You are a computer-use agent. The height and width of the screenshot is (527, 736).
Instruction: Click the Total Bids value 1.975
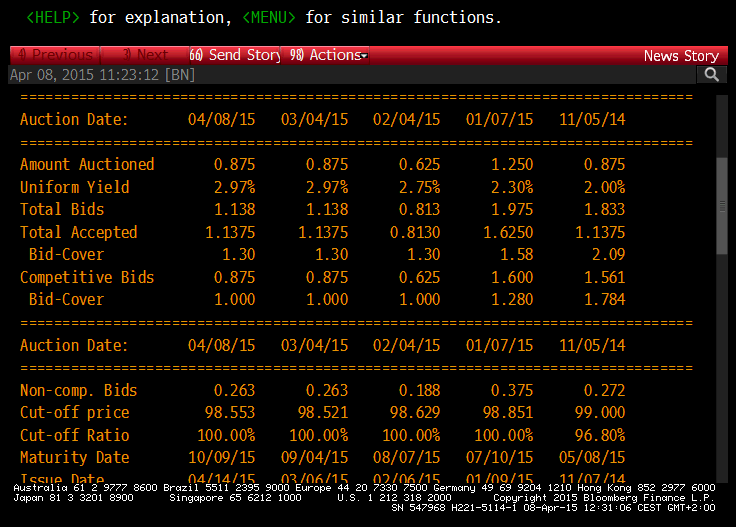(512, 209)
